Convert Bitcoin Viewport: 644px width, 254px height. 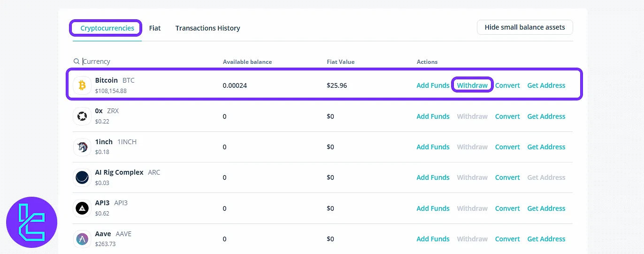tap(507, 85)
